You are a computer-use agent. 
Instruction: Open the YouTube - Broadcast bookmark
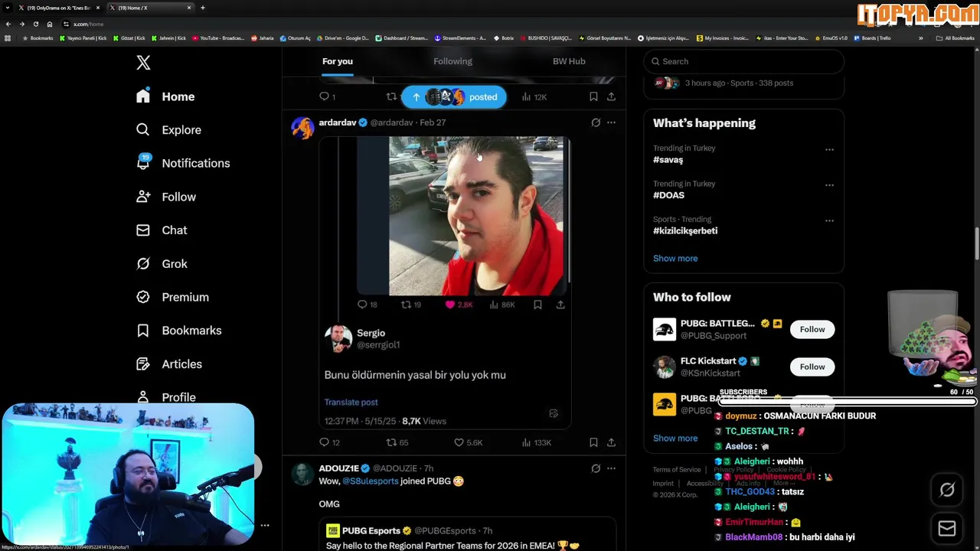[x=218, y=38]
